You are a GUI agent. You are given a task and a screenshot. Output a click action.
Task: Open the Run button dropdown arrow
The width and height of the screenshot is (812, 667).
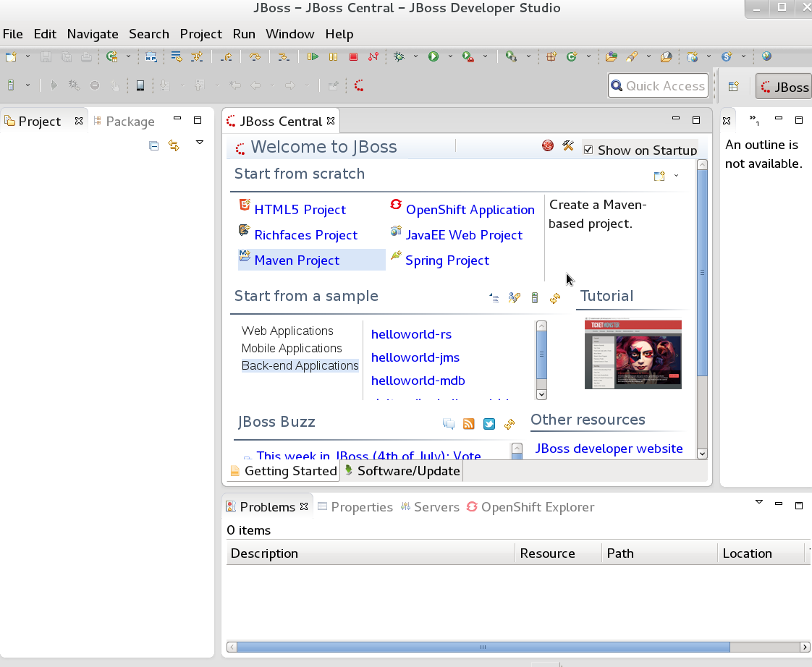pyautogui.click(x=450, y=56)
